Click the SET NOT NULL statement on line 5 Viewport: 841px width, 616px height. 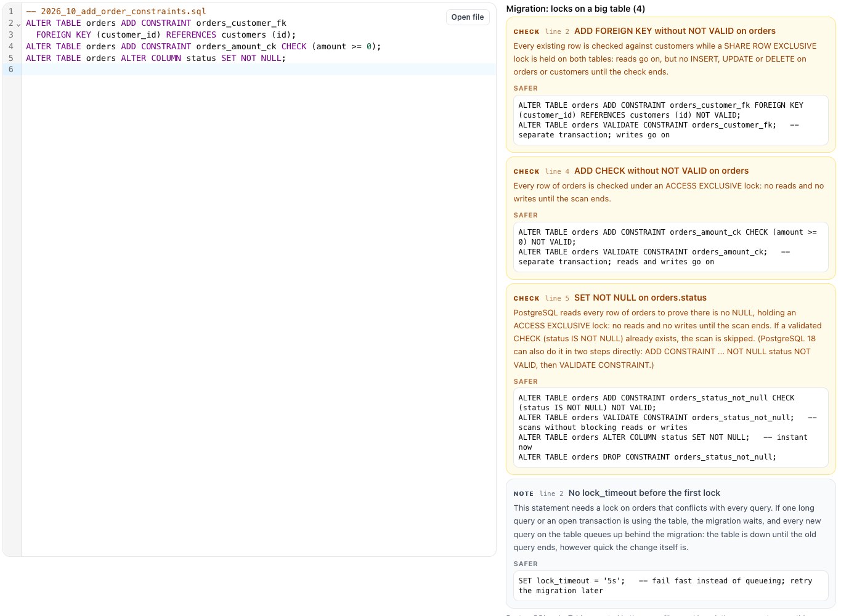pyautogui.click(x=156, y=59)
